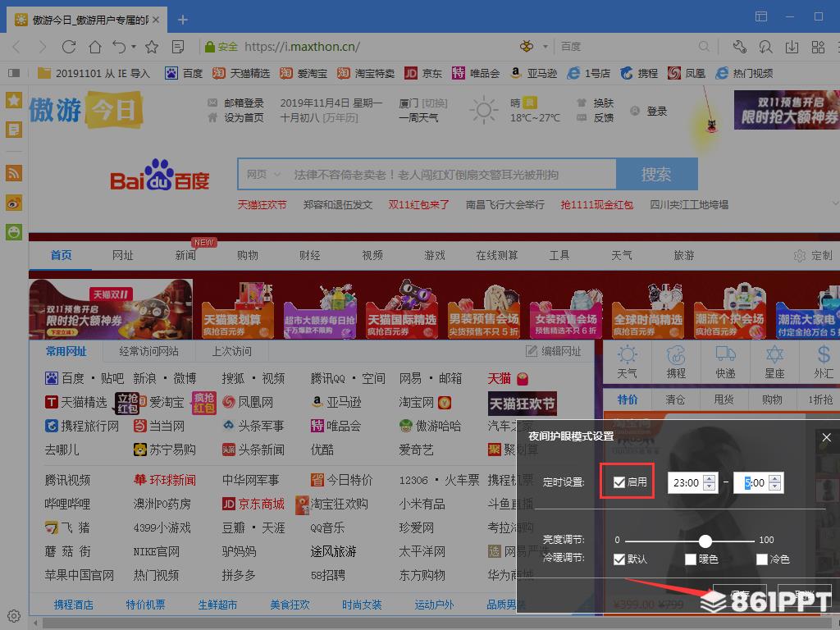
Task: Open the 外汇 quick tool icon
Action: pyautogui.click(x=824, y=362)
